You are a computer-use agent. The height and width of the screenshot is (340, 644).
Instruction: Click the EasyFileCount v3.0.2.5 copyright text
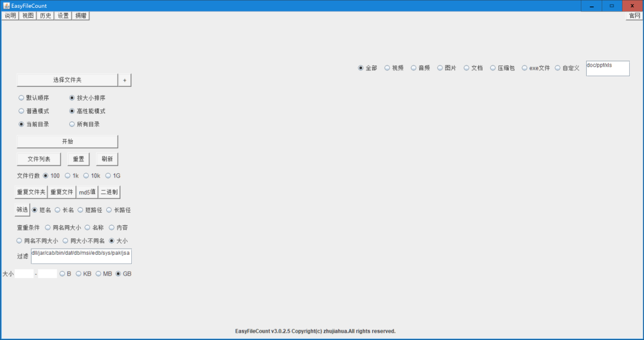pyautogui.click(x=315, y=331)
